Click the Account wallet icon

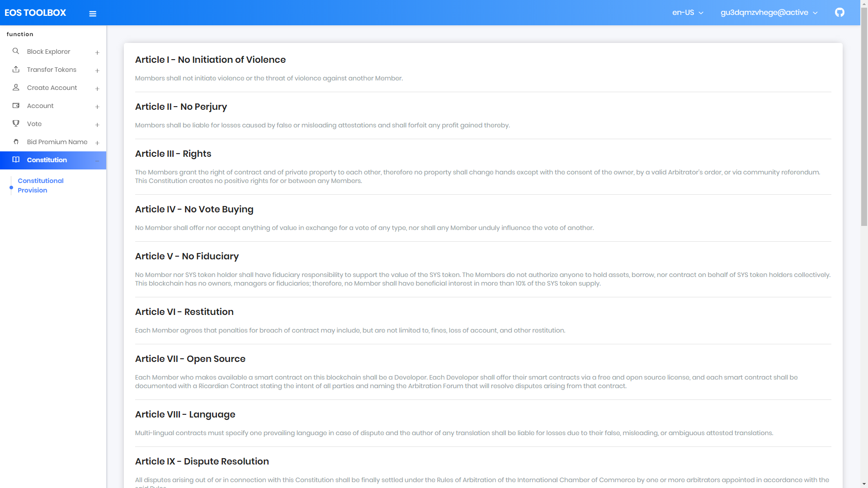(x=16, y=105)
